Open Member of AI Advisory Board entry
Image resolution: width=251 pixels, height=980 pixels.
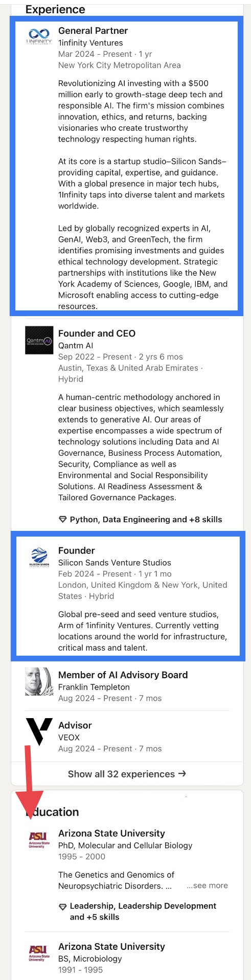[123, 675]
